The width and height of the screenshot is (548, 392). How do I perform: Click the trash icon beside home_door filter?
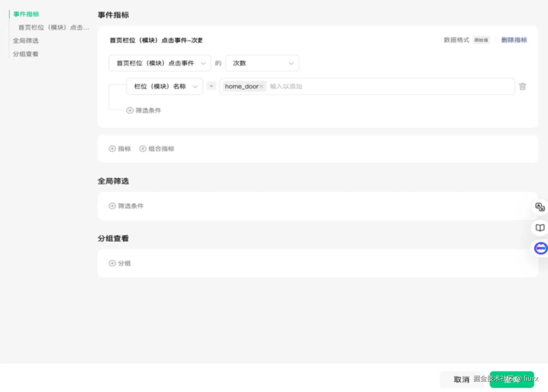[x=522, y=87]
